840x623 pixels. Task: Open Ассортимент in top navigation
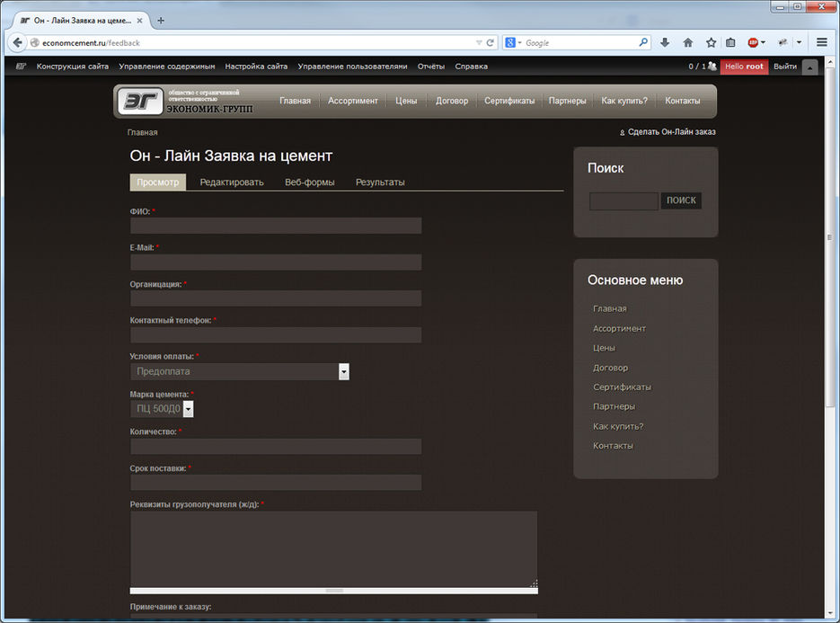pyautogui.click(x=353, y=101)
